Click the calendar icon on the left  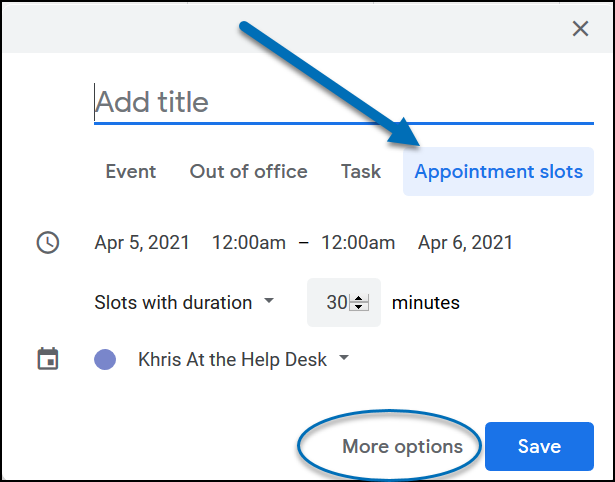pos(47,359)
